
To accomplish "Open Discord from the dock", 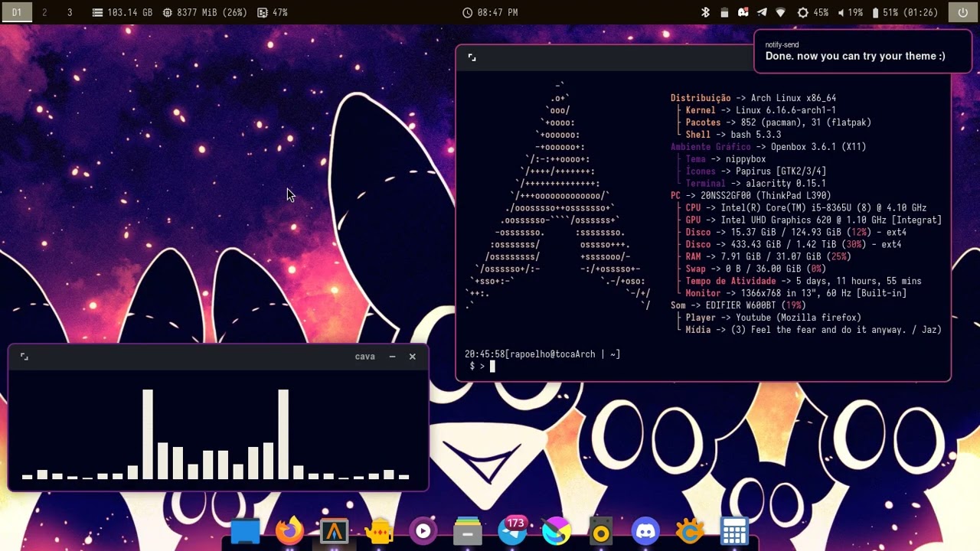I will 645,531.
